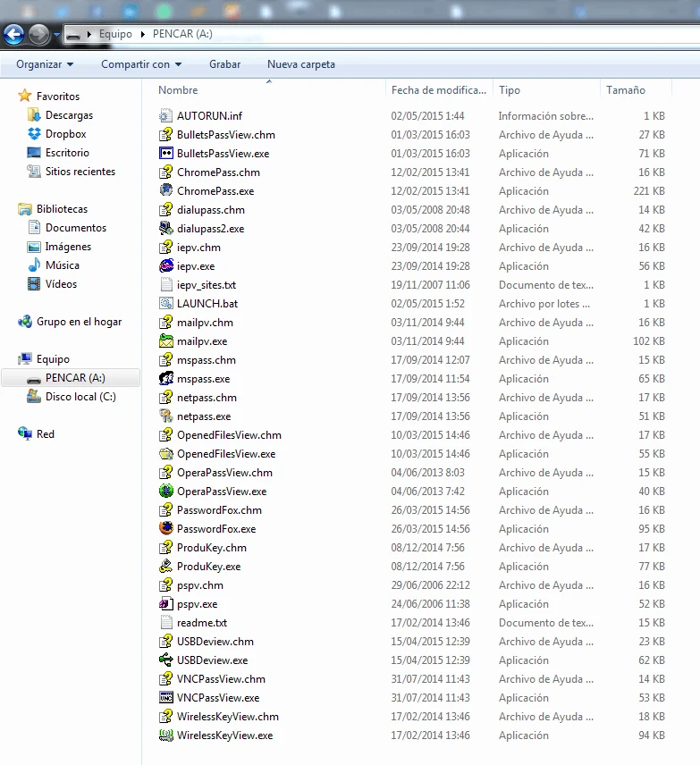Image resolution: width=700 pixels, height=765 pixels.
Task: Click the Forward navigation arrow button
Action: coord(39,35)
